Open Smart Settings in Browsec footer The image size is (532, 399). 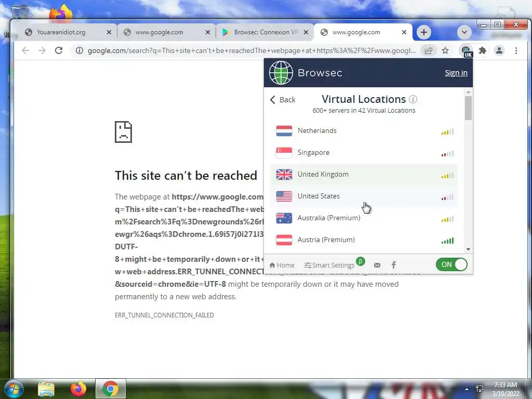pyautogui.click(x=329, y=265)
